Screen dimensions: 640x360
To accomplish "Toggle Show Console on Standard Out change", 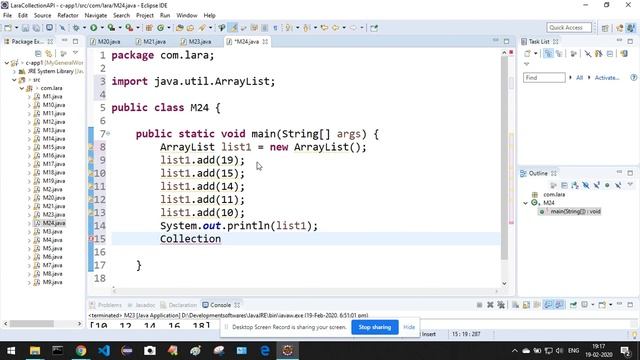I will point(548,305).
